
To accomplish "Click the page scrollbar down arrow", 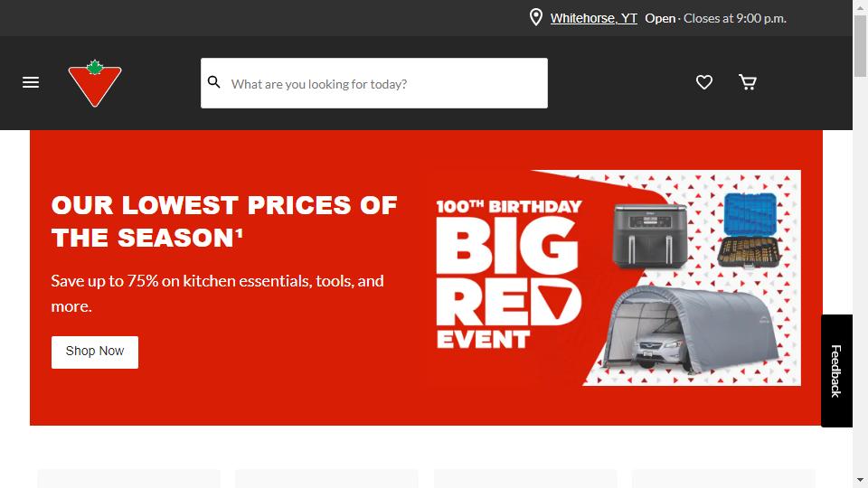I will tap(860, 480).
